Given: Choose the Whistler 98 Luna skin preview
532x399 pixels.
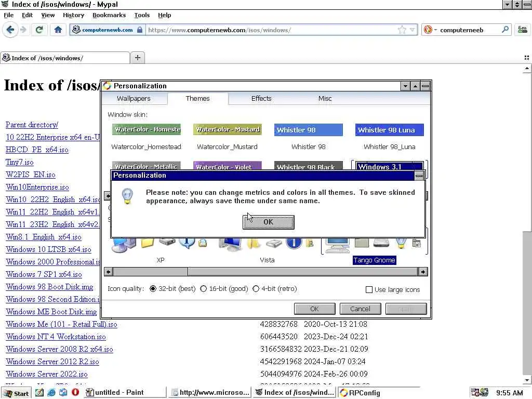Looking at the screenshot, I should click(390, 130).
